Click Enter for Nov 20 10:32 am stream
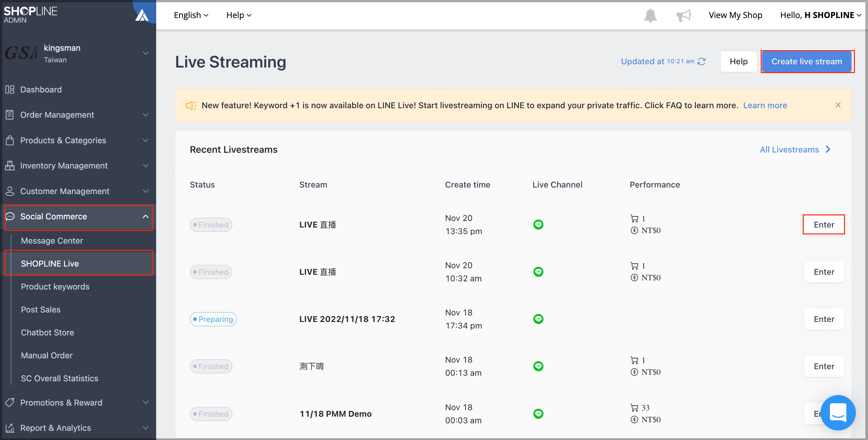The width and height of the screenshot is (868, 440). [824, 271]
